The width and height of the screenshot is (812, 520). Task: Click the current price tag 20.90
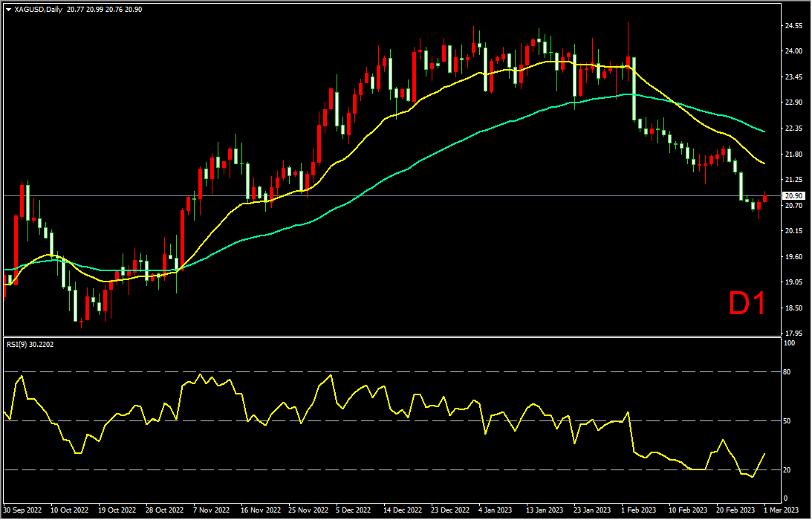point(794,196)
